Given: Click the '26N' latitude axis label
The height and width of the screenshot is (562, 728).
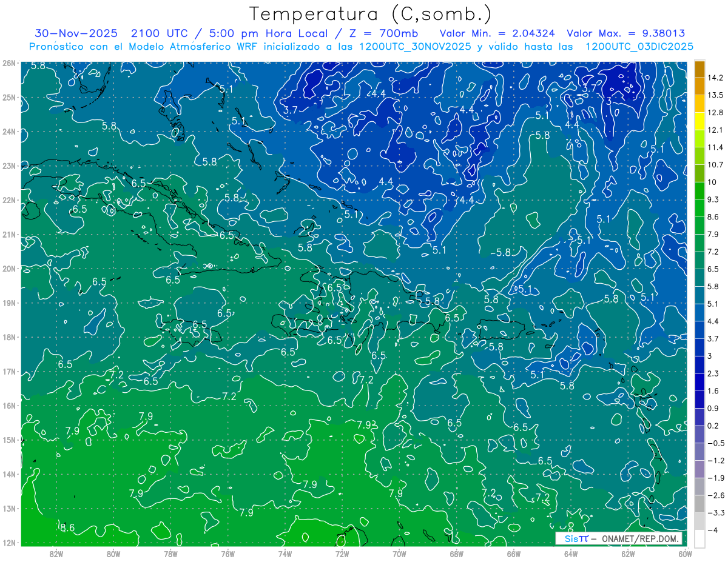Looking at the screenshot, I should click(x=9, y=63).
